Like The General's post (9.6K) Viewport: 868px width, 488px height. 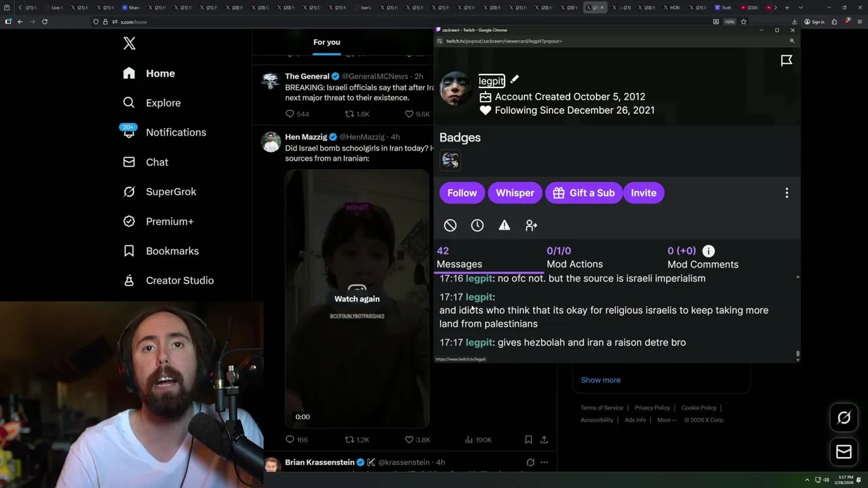[418, 114]
